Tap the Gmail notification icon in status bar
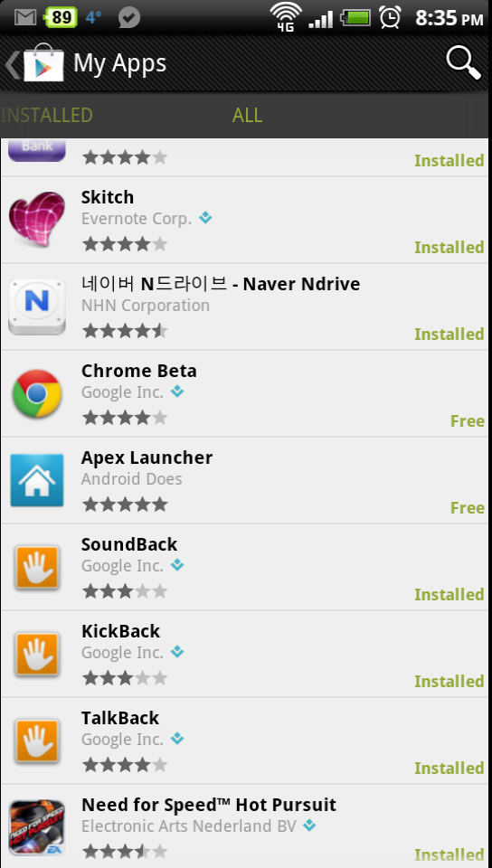492x868 pixels. point(25,18)
